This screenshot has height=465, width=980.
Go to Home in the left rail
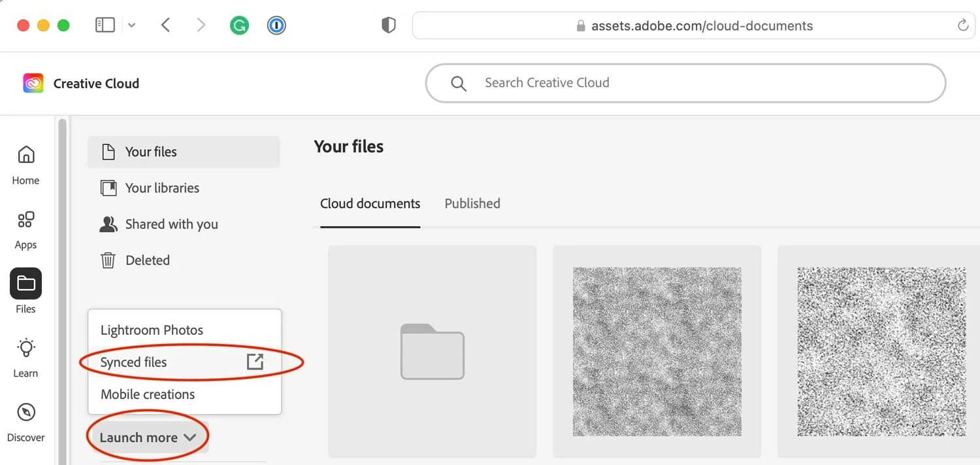coord(25,165)
